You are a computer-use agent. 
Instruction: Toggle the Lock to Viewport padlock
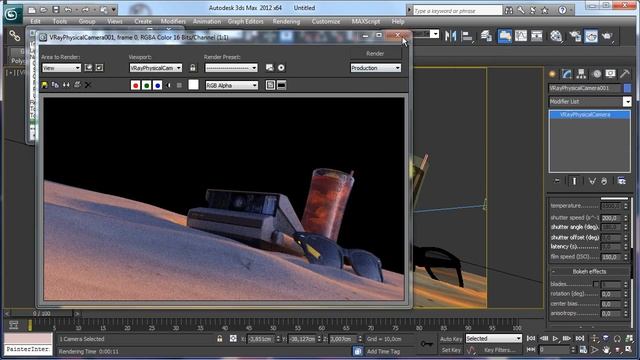click(193, 68)
